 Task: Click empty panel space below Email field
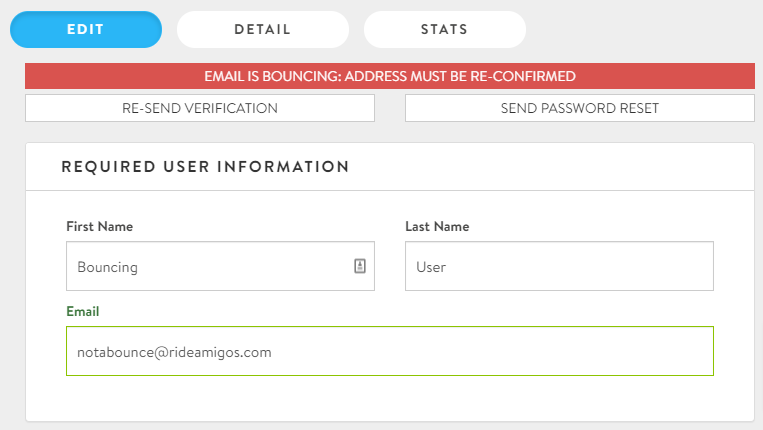pos(389,398)
